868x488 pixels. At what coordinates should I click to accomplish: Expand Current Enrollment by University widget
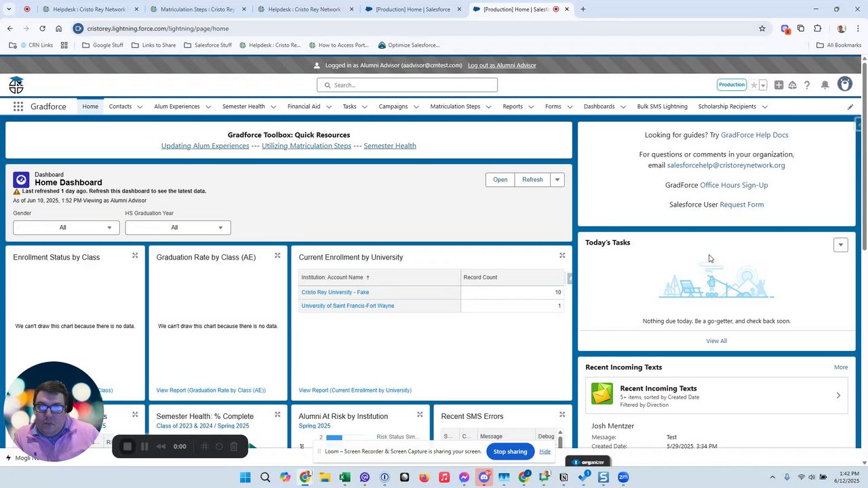pyautogui.click(x=562, y=256)
